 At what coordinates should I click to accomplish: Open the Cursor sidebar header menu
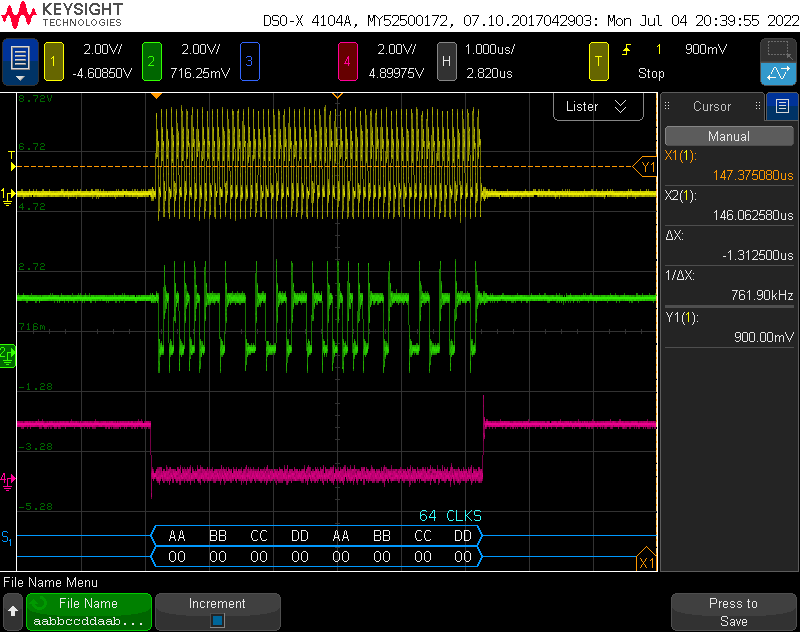click(711, 106)
